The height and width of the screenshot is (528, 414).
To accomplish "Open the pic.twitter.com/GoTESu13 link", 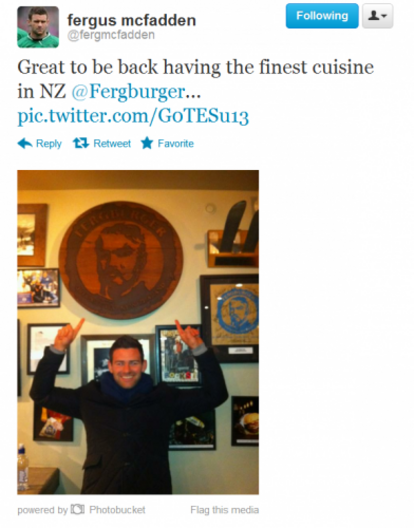I will click(133, 116).
